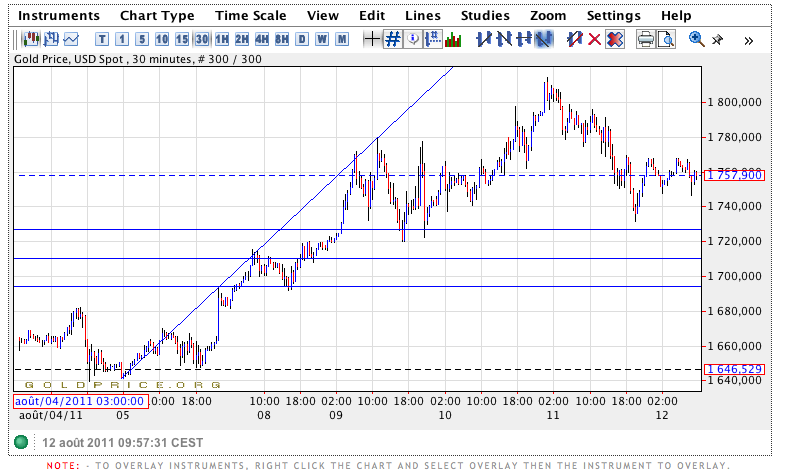Click the print chart icon
This screenshot has width=812, height=470.
click(646, 39)
